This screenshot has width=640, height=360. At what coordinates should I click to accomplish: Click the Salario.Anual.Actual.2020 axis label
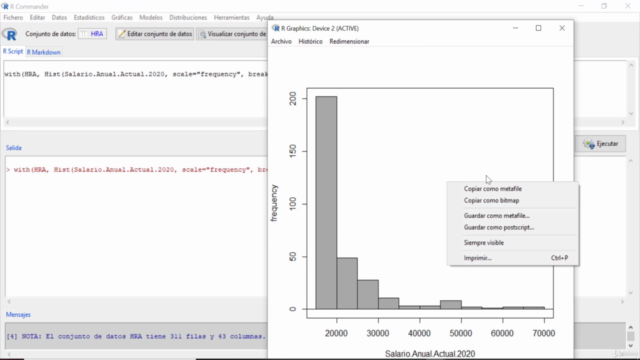coord(430,354)
